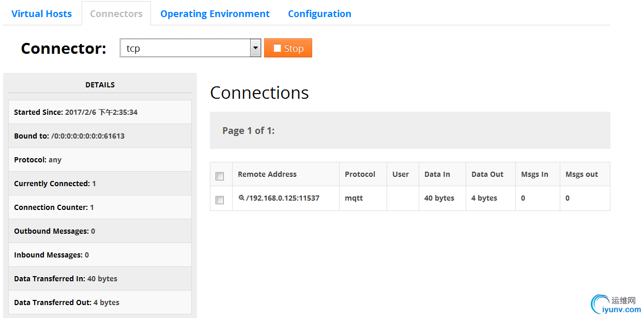Click the Page 1 of 1 label

249,130
